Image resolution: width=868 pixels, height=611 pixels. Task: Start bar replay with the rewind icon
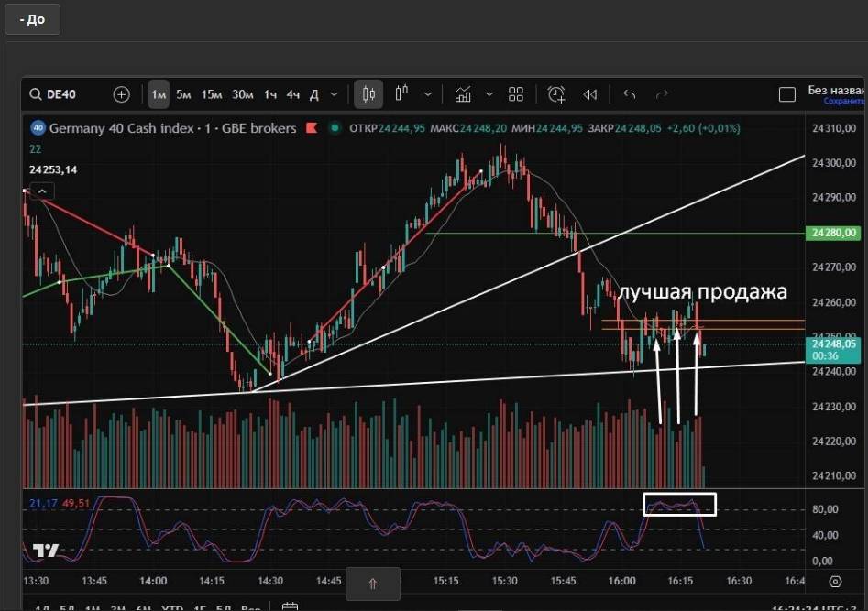(x=590, y=94)
